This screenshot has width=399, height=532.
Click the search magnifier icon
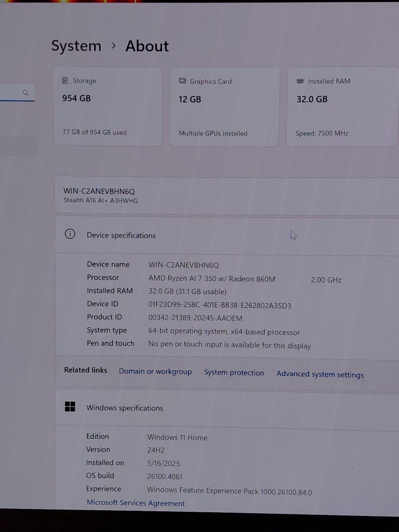25,93
